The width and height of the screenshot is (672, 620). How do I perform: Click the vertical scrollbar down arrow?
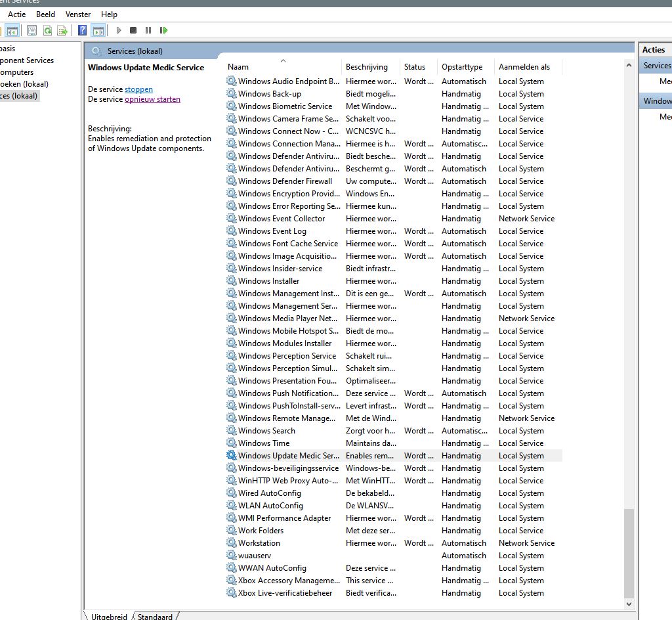click(629, 604)
